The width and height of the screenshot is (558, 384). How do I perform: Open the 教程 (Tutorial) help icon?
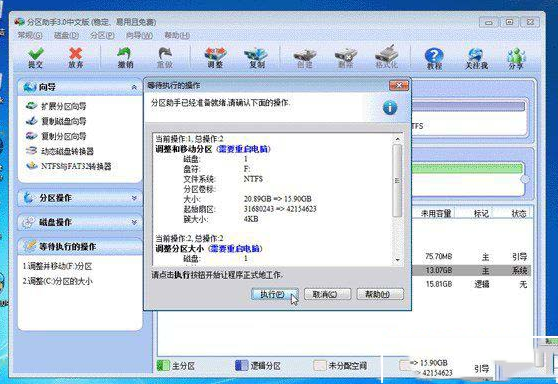point(434,58)
